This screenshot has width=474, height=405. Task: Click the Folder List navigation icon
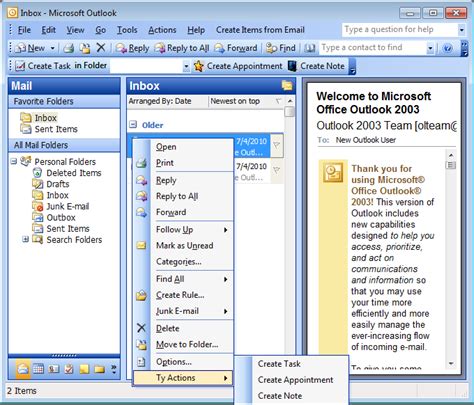point(99,369)
